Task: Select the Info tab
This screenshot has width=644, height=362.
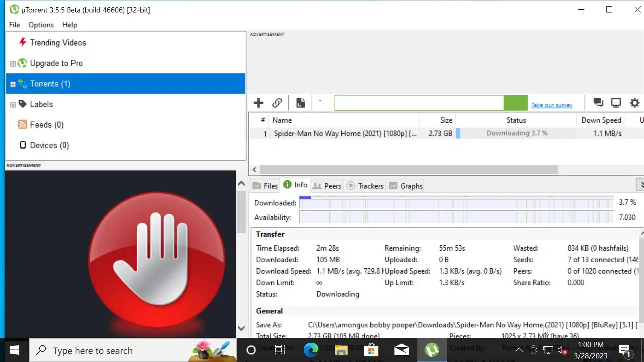Action: [295, 185]
